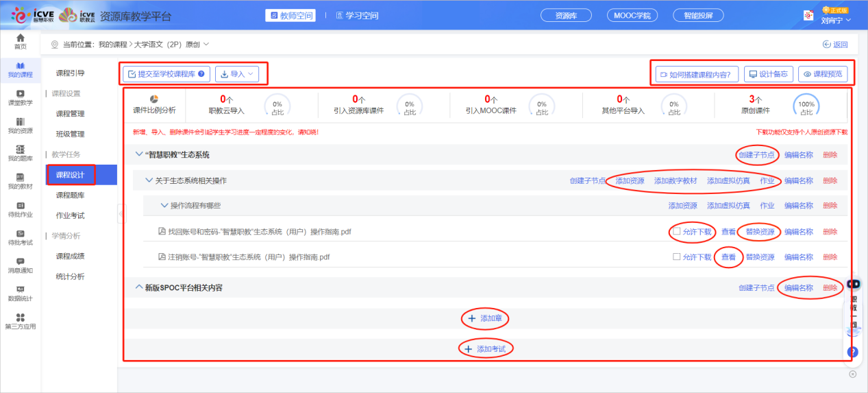Open the 导入 dropdown button

(237, 74)
